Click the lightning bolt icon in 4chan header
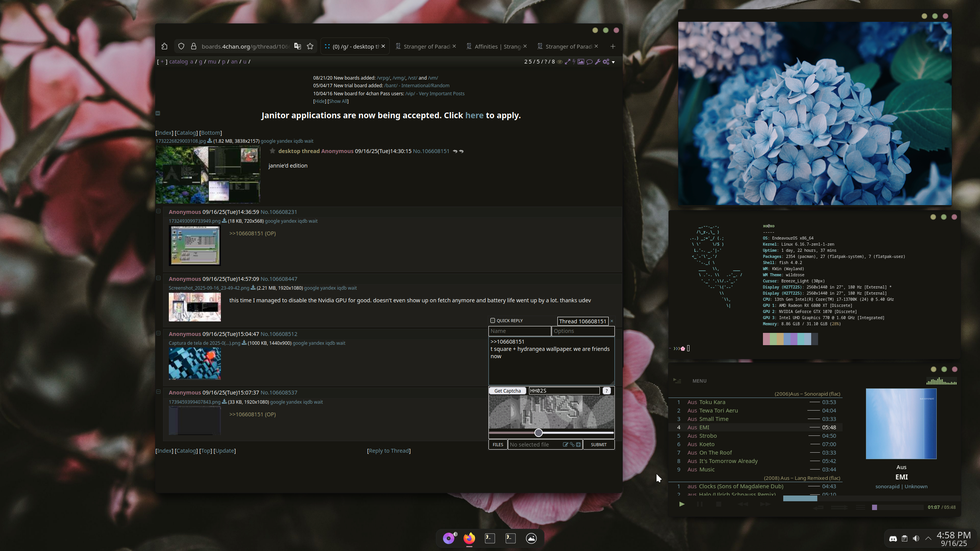The height and width of the screenshot is (551, 980). [x=574, y=62]
